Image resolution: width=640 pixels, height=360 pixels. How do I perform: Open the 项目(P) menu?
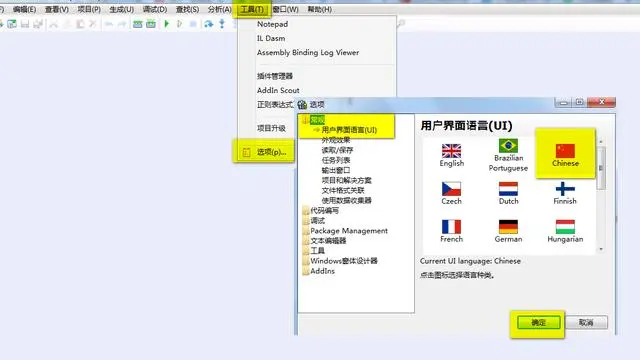pos(89,9)
